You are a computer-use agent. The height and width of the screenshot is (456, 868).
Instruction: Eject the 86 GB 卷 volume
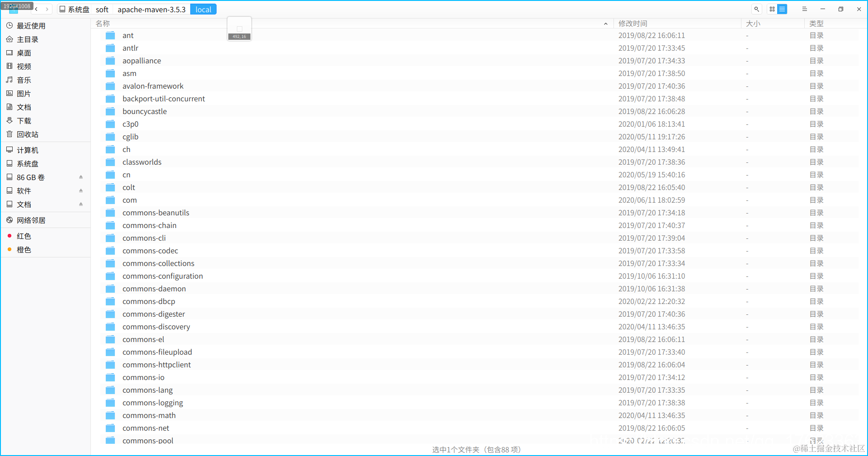click(81, 177)
